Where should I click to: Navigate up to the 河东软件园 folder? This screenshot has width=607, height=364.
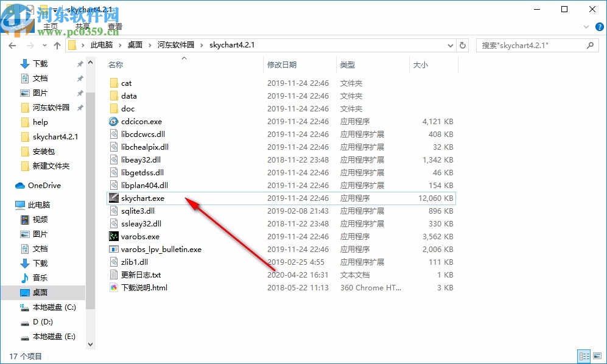point(57,45)
